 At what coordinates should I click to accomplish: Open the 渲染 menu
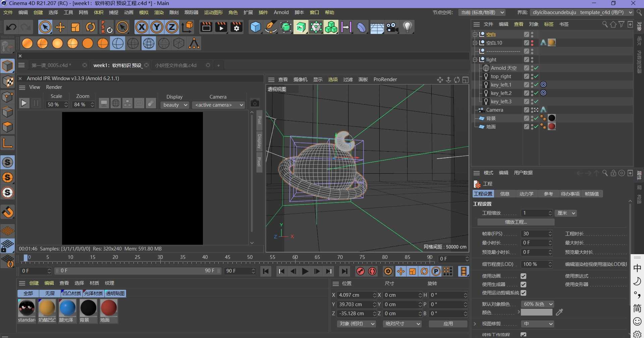(x=159, y=12)
